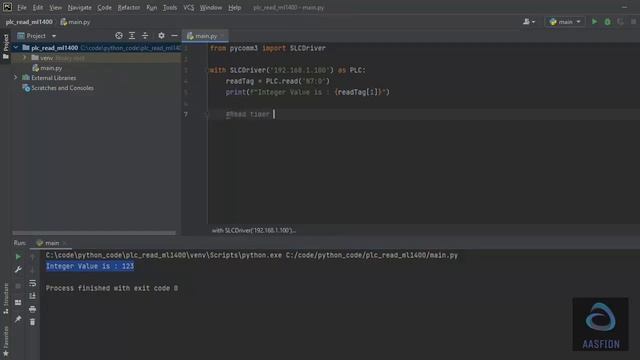The image size is (640, 360).
Task: Click the readTag assignment code line
Action: (278, 81)
